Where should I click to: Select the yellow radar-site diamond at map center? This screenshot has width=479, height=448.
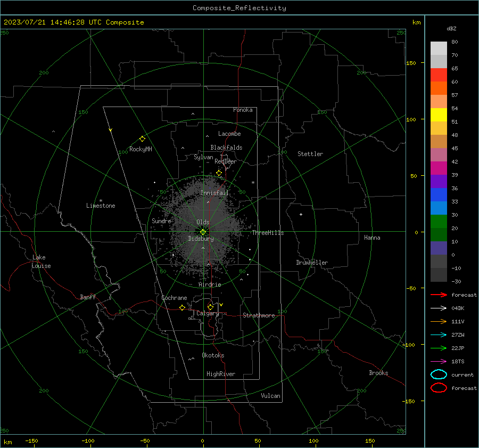pos(203,232)
